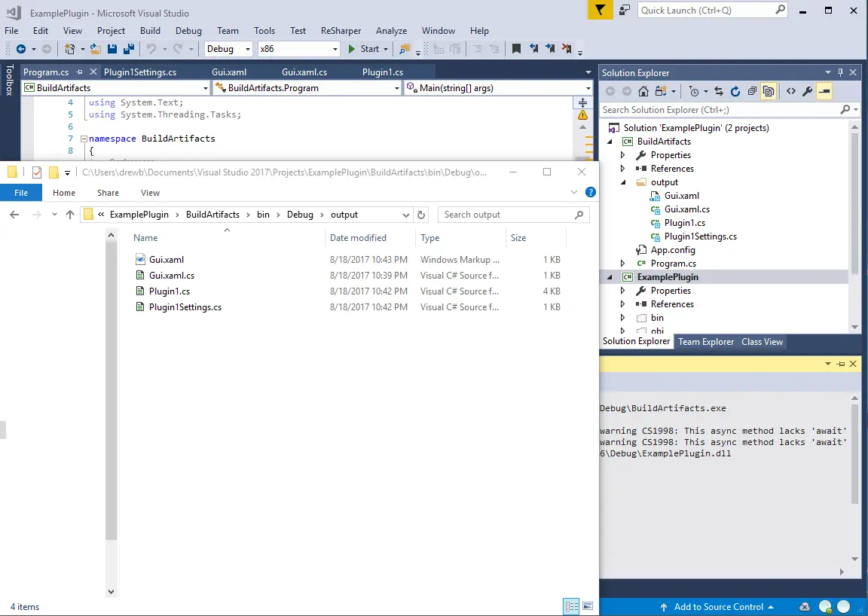
Task: Click the Search output box in File Explorer
Action: (x=514, y=215)
